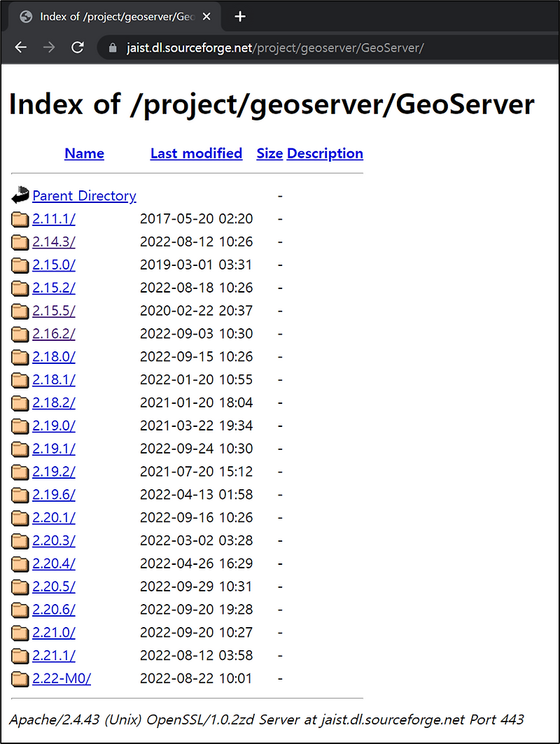This screenshot has height=744, width=560.
Task: Click the folder icon beside 2.19.6/
Action: (20, 494)
